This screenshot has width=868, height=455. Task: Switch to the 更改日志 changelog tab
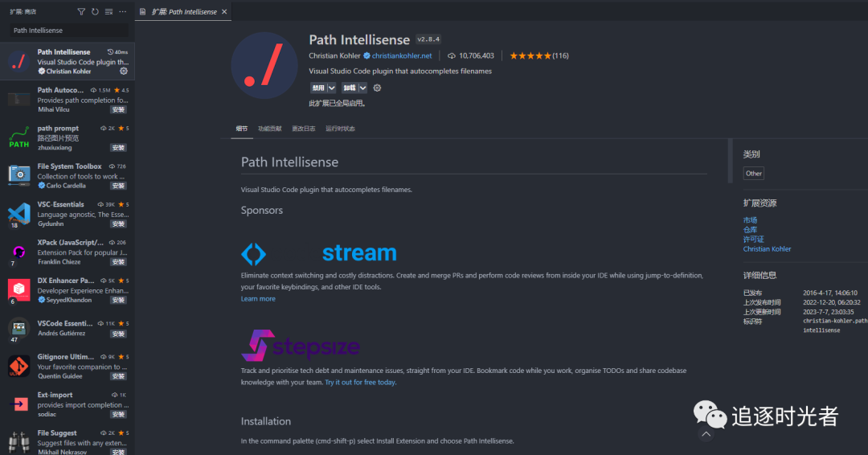(303, 129)
